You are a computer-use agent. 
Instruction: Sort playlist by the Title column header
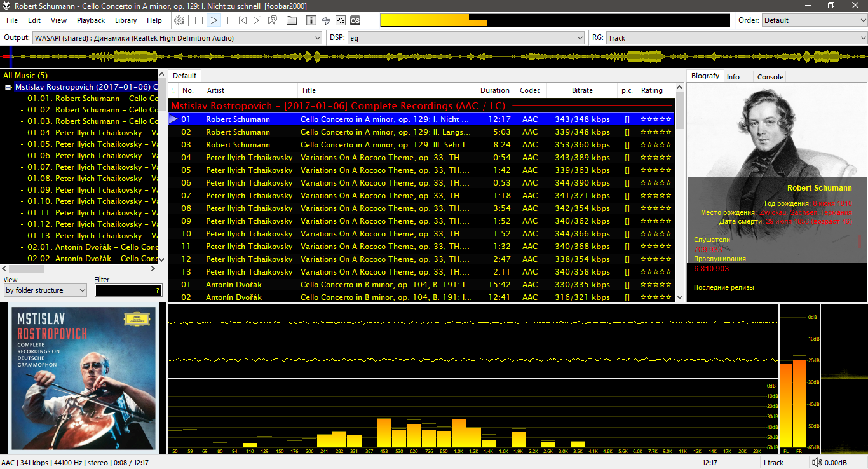tap(386, 90)
